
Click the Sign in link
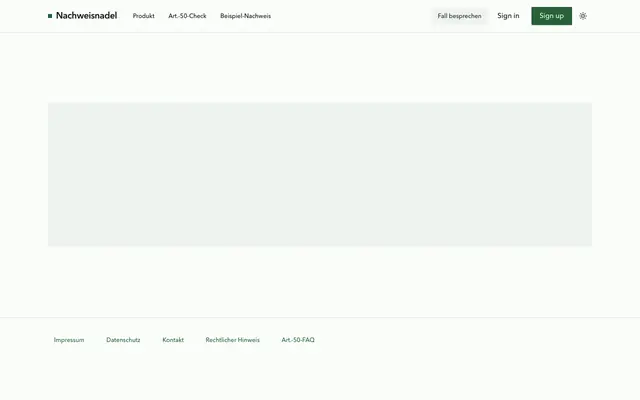[508, 16]
